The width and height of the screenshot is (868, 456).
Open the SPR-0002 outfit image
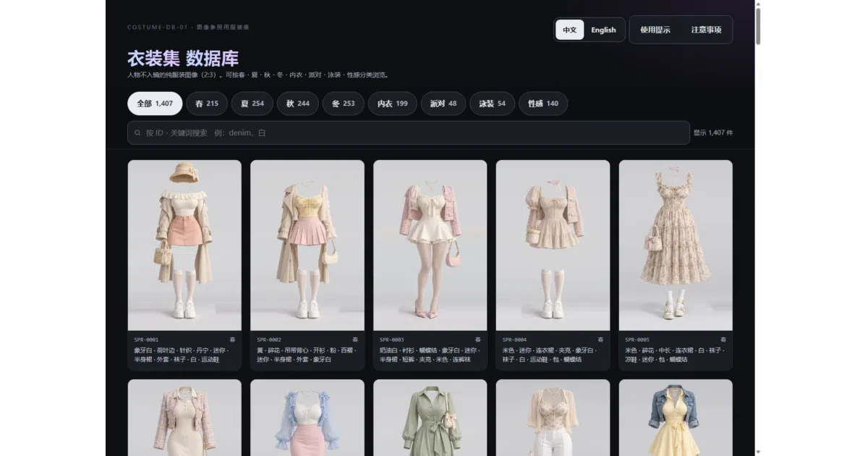(307, 245)
